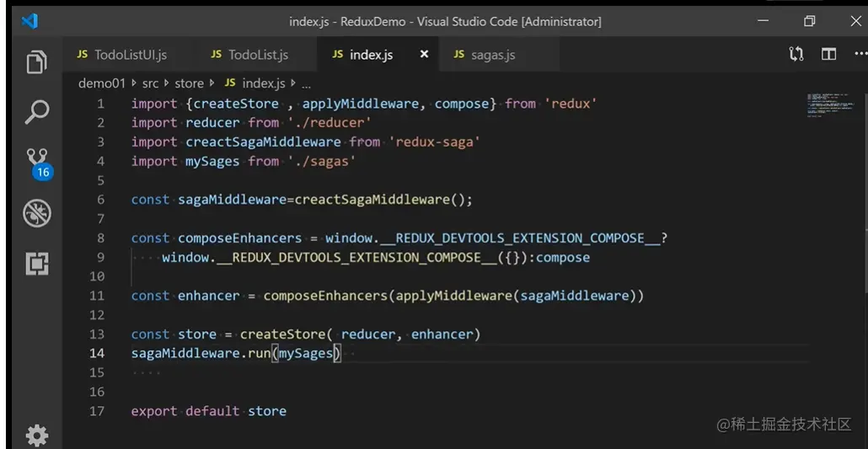Screen dimensions: 868x449
Task: Click line number 1 in gutter
Action: (x=100, y=104)
